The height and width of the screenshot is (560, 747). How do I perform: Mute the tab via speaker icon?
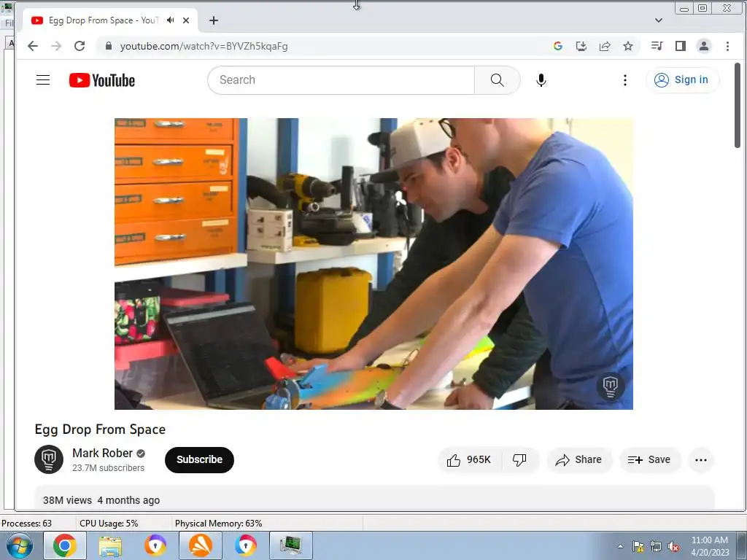click(171, 20)
